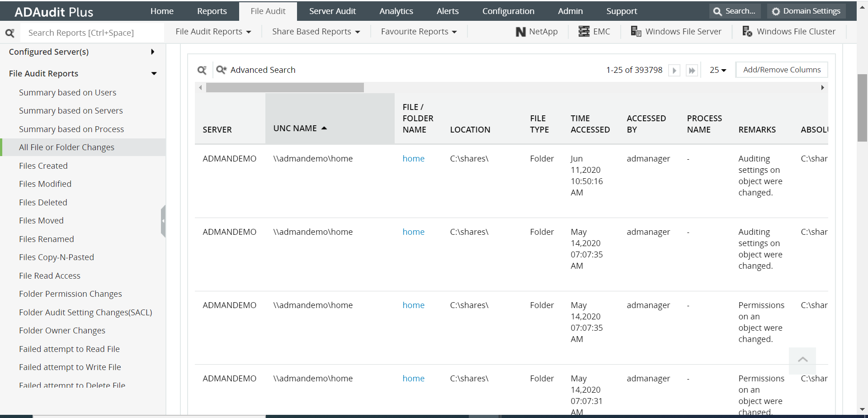Open the File Audit Reports dropdown
The height and width of the screenshot is (418, 868).
[x=213, y=32]
